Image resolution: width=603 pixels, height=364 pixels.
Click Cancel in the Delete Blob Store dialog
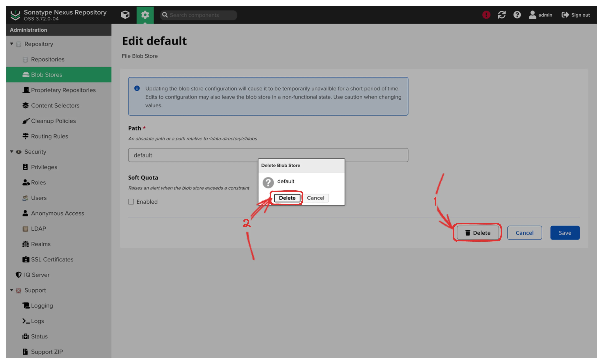pos(315,198)
